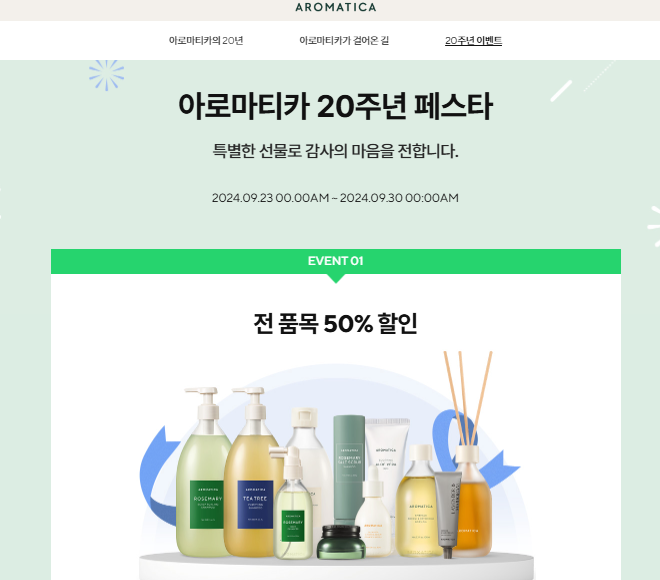Click the 특별한 선물로 감사의 마음을 전합니다 subtitle
The width and height of the screenshot is (660, 580).
click(x=335, y=151)
